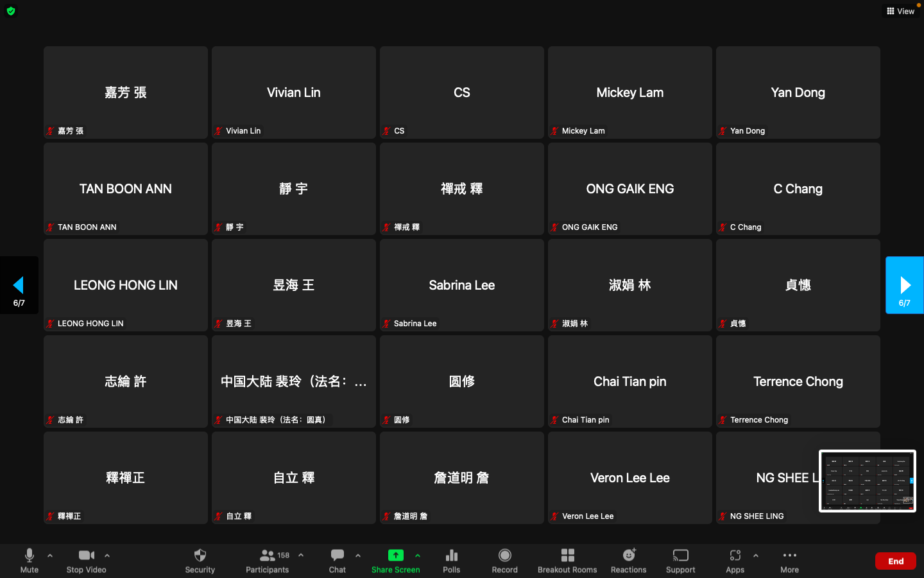Go to next gallery page with right arrow

904,285
